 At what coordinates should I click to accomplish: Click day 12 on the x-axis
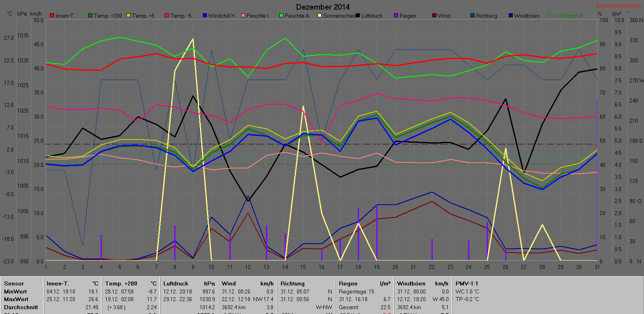point(248,267)
